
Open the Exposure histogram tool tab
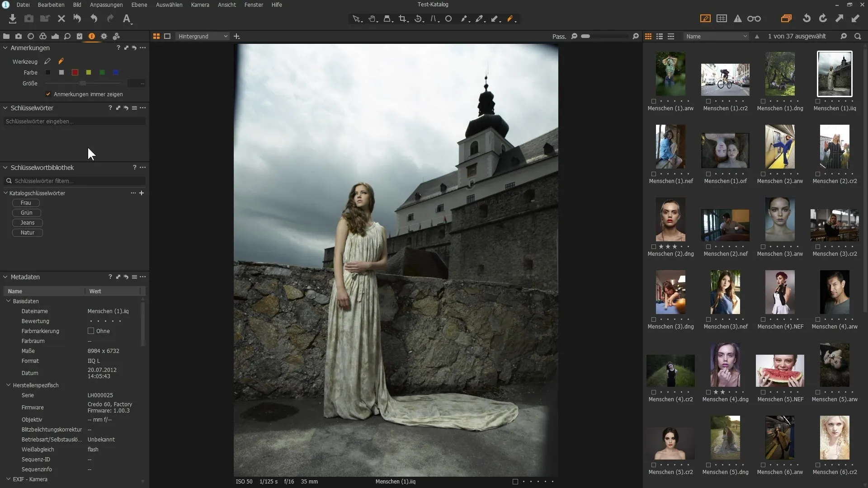55,36
